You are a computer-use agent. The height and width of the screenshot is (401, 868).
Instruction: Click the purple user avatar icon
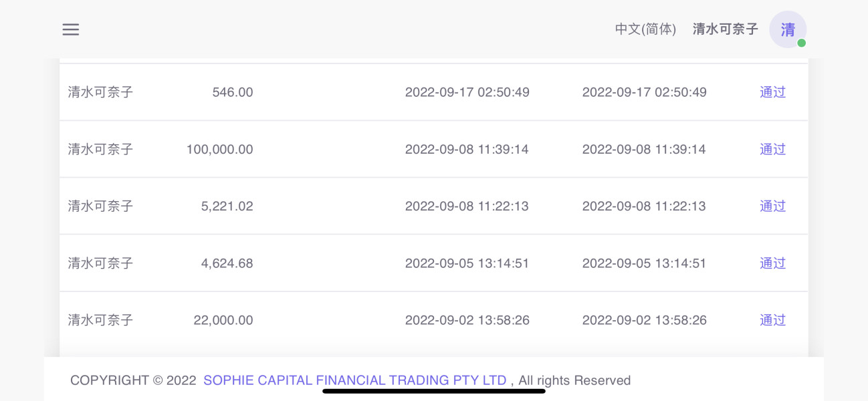[x=788, y=29]
